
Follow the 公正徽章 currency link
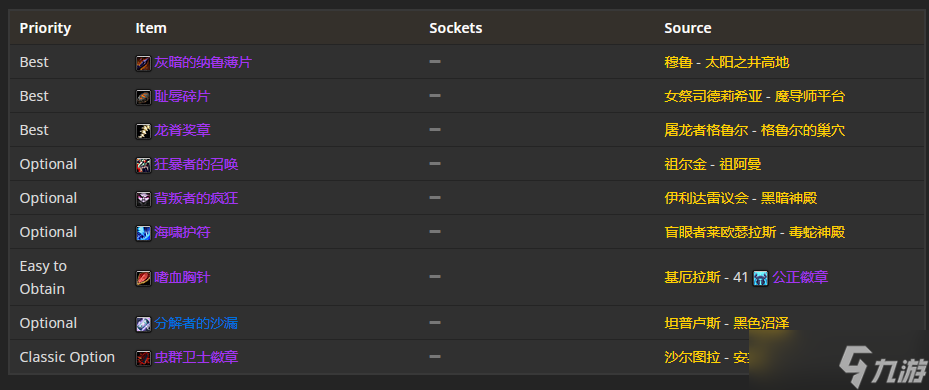pyautogui.click(x=800, y=277)
